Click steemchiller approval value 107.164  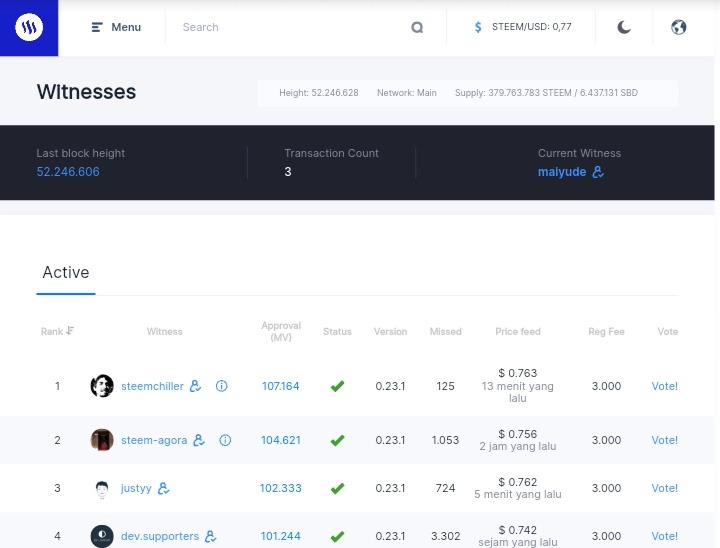pyautogui.click(x=281, y=386)
